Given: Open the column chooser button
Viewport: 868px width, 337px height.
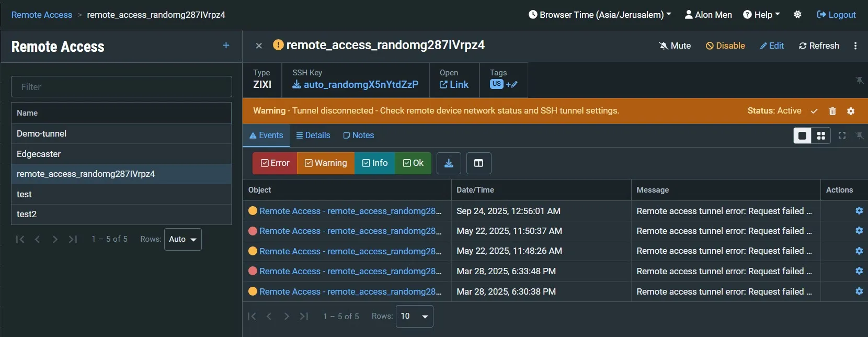Looking at the screenshot, I should (478, 163).
